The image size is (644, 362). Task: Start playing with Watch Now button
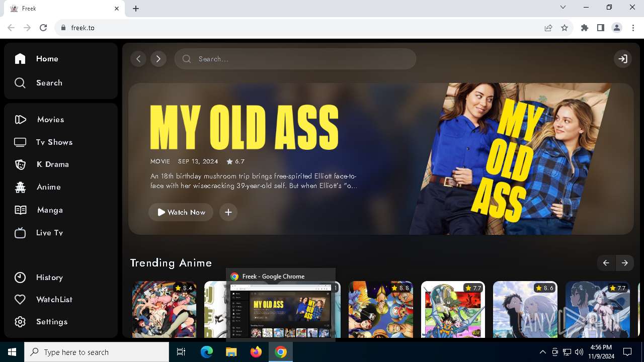pyautogui.click(x=181, y=212)
